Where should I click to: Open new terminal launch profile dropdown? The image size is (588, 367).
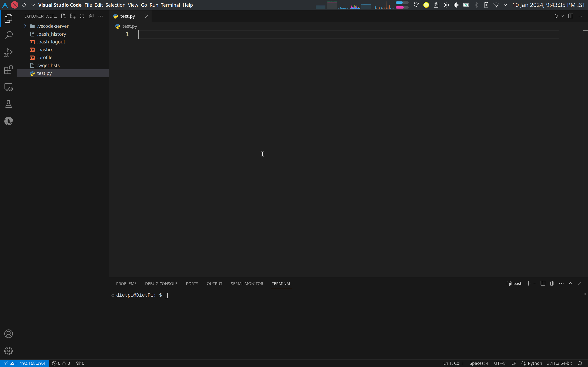[535, 283]
